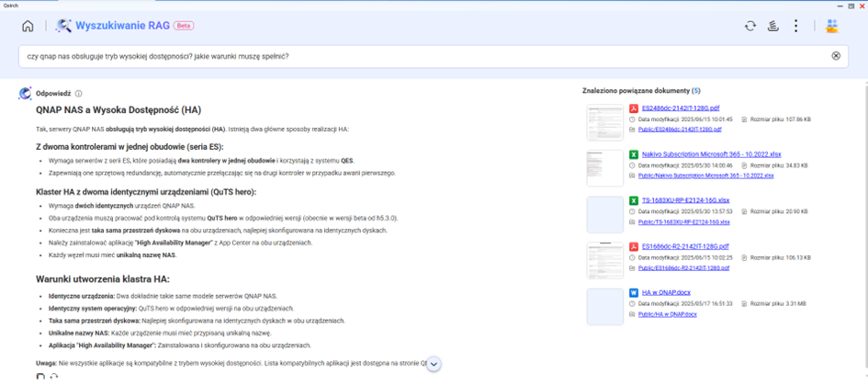Open thumbnail of Nakivo Subscription spreadsheet
The width and height of the screenshot is (868, 385).
click(x=604, y=168)
